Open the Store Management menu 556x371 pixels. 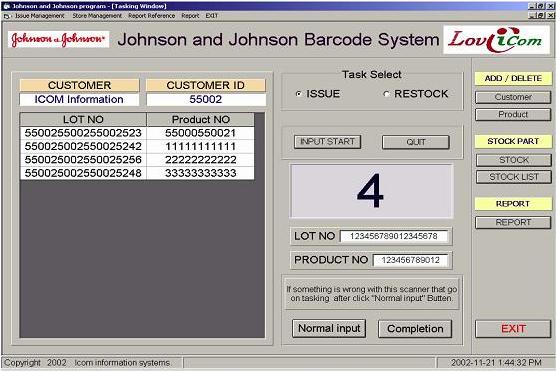tap(97, 16)
